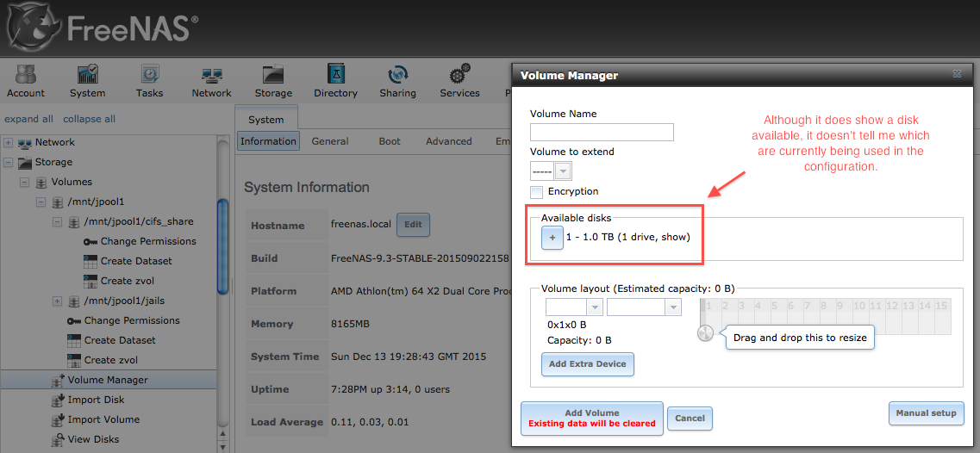Click inside the Volume Name field
Image resolution: width=980 pixels, height=453 pixels.
coord(602,132)
